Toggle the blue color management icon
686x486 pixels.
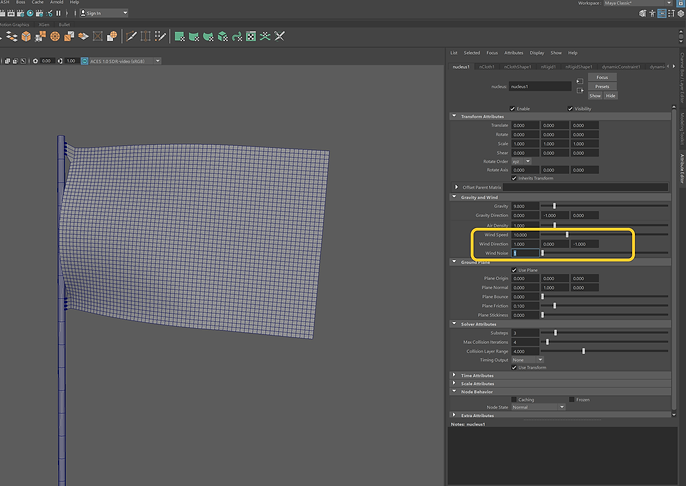pos(85,61)
